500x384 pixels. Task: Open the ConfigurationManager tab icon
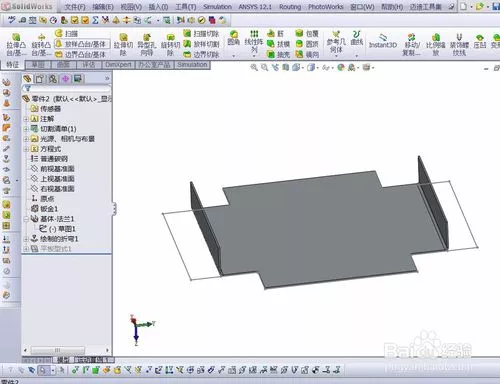coord(52,79)
